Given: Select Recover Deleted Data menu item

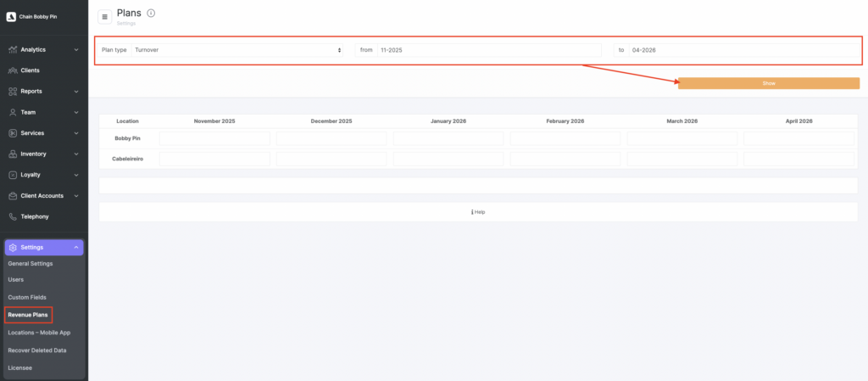Looking at the screenshot, I should (x=37, y=350).
